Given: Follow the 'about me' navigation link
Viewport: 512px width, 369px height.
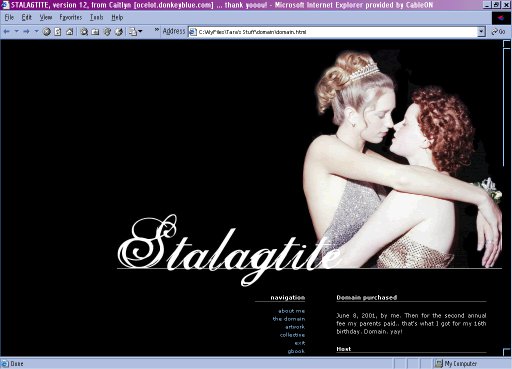Looking at the screenshot, I should [x=291, y=311].
